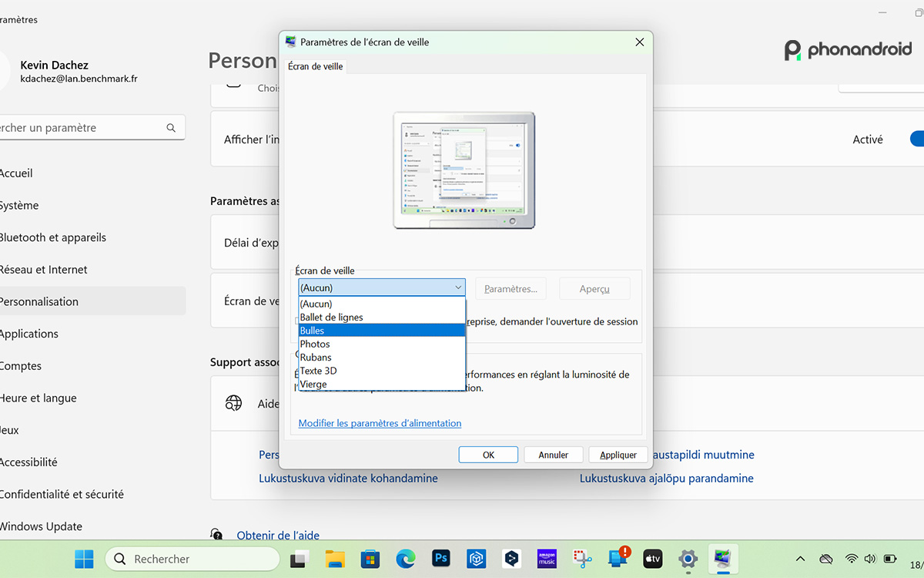Viewport: 924px width, 578px height.
Task: Disable the Activé toggle switch
Action: (917, 139)
